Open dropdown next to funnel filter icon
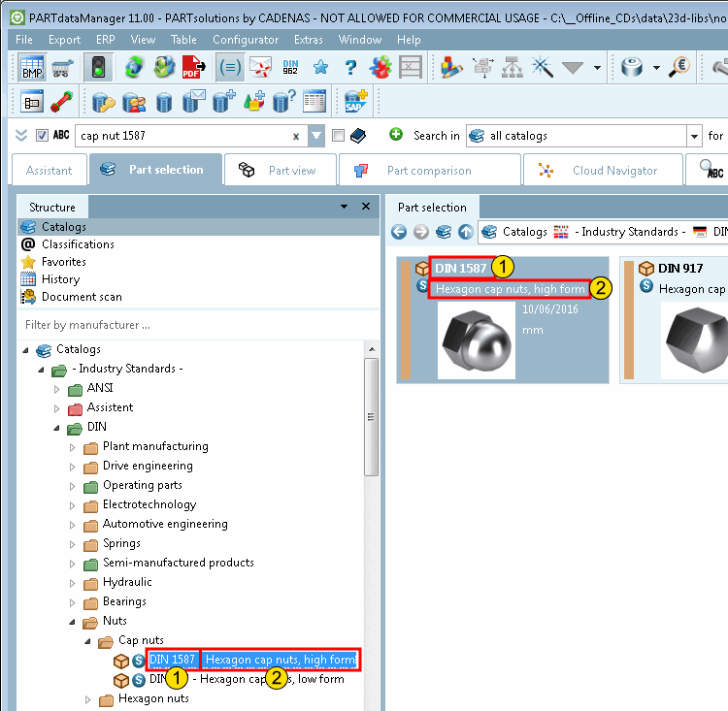Viewport: 728px width, 711px height. 597,68
